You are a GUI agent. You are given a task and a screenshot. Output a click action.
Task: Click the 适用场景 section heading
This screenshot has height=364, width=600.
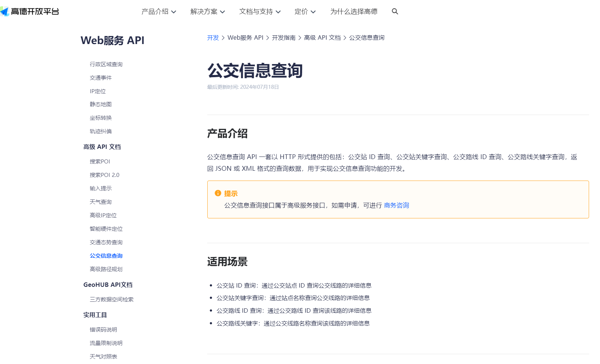227,262
